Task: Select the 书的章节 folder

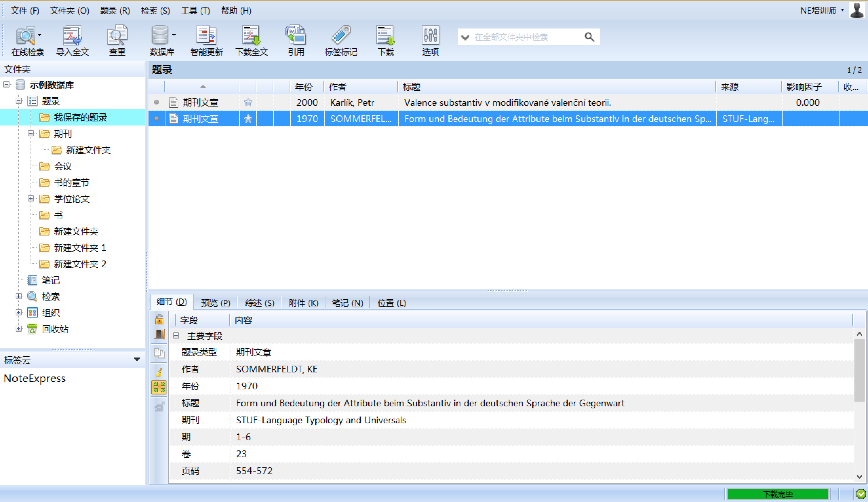Action: point(71,183)
